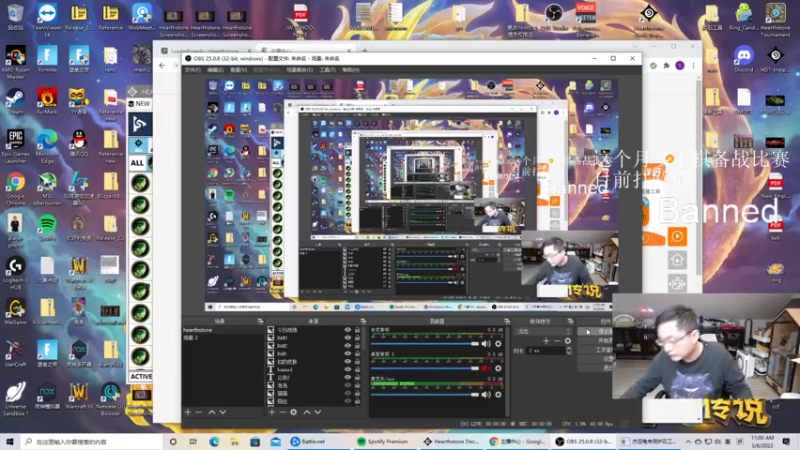Screen dimensions: 800x450
Task: Add a new scene with the plus icon
Action: point(188,412)
